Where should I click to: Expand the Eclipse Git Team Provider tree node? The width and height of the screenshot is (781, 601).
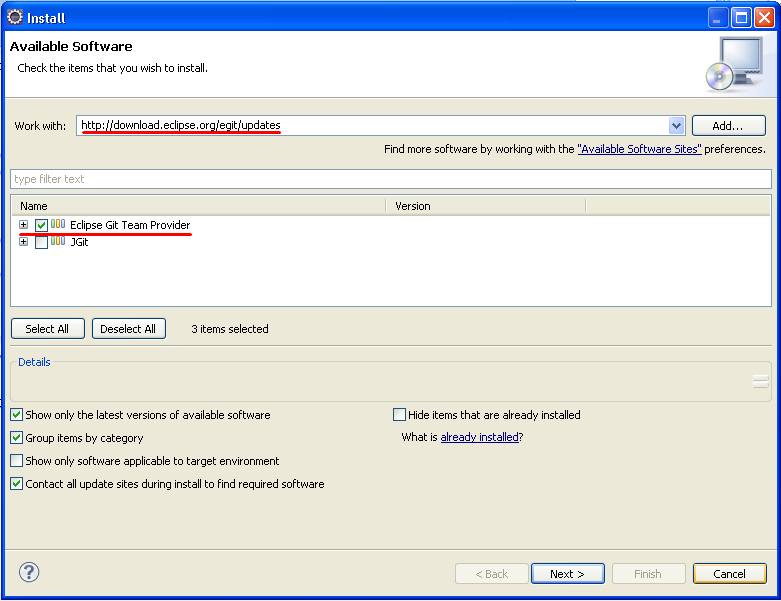pos(23,225)
